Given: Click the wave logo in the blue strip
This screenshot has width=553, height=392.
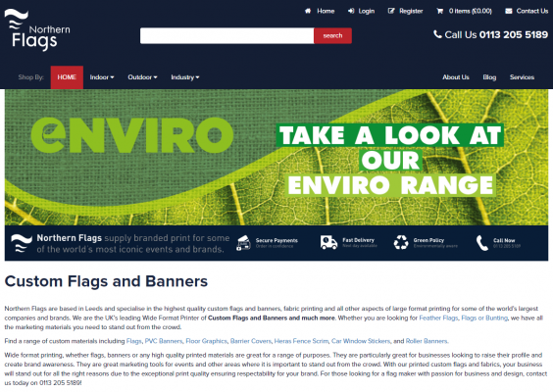Looking at the screenshot, I should (22, 243).
